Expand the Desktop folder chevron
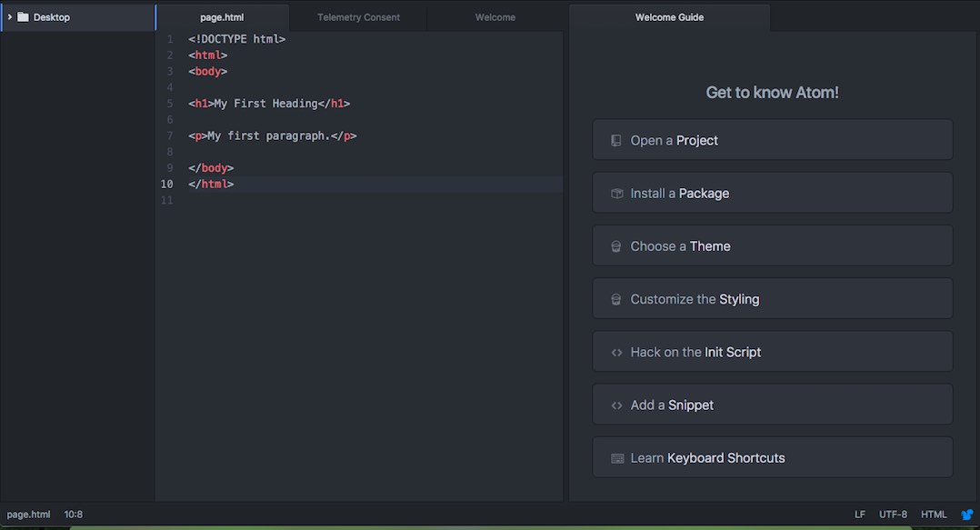Image resolution: width=980 pixels, height=530 pixels. pos(9,17)
